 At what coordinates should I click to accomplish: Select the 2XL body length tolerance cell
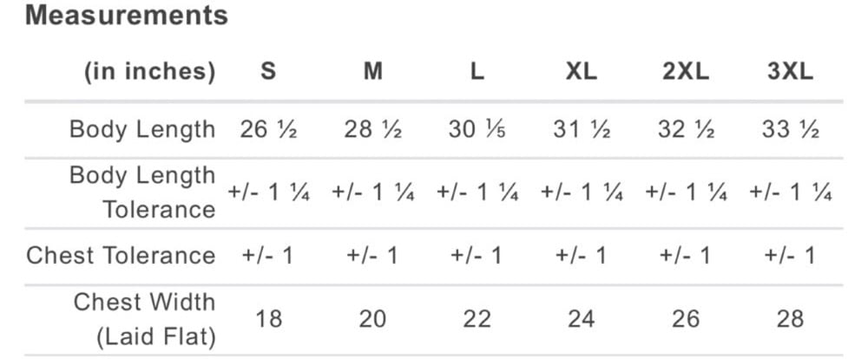coord(686,193)
